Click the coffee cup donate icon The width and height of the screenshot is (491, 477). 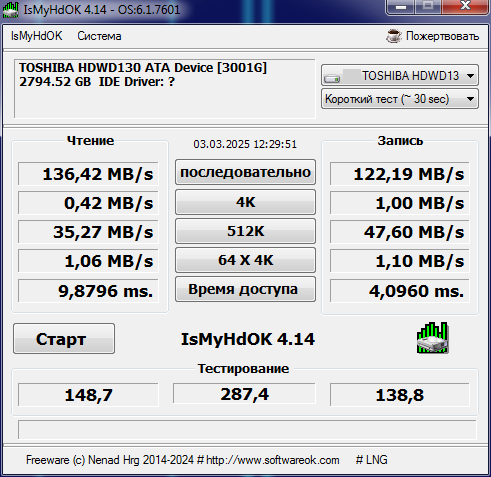pyautogui.click(x=394, y=36)
